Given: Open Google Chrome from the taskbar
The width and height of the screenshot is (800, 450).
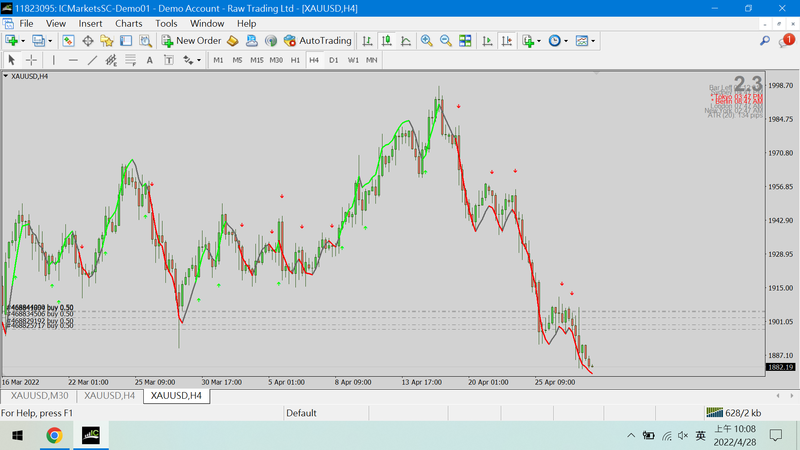Looking at the screenshot, I should [54, 435].
